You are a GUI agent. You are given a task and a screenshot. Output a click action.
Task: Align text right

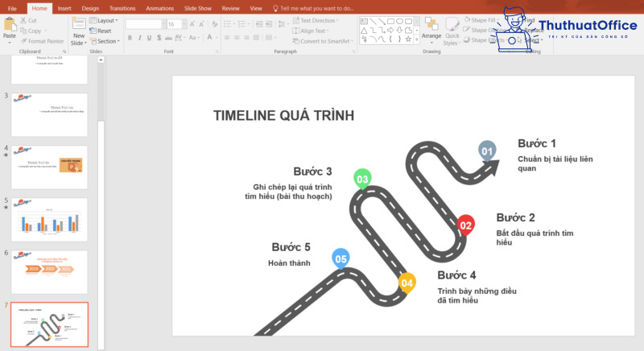point(246,38)
